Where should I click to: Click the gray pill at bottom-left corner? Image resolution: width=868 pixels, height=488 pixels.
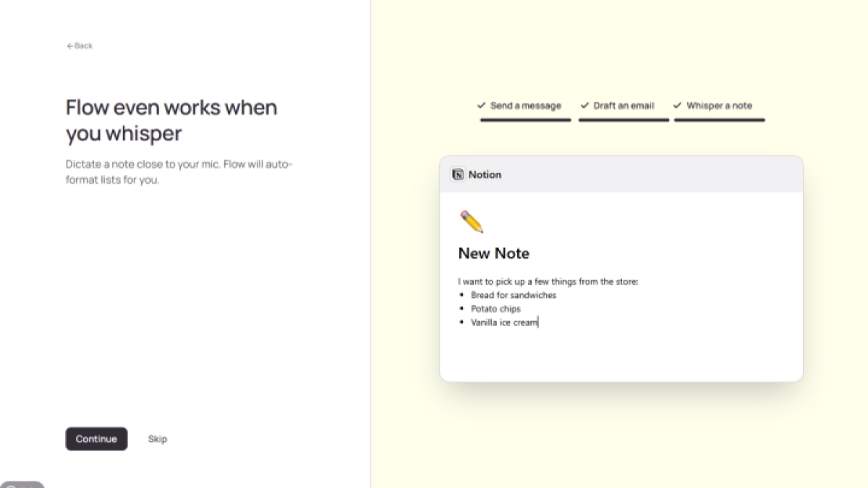(22, 484)
